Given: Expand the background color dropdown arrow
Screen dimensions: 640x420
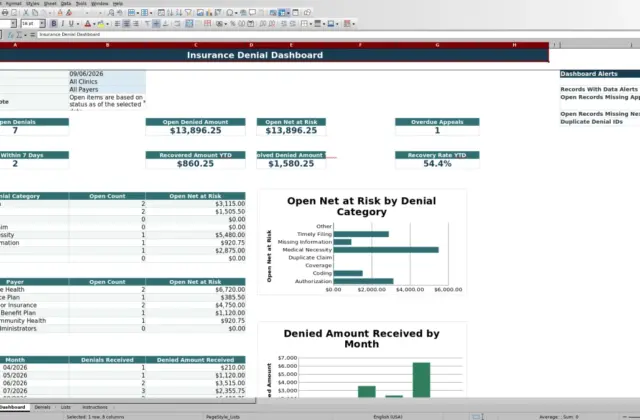Looking at the screenshot, I should 107,24.
